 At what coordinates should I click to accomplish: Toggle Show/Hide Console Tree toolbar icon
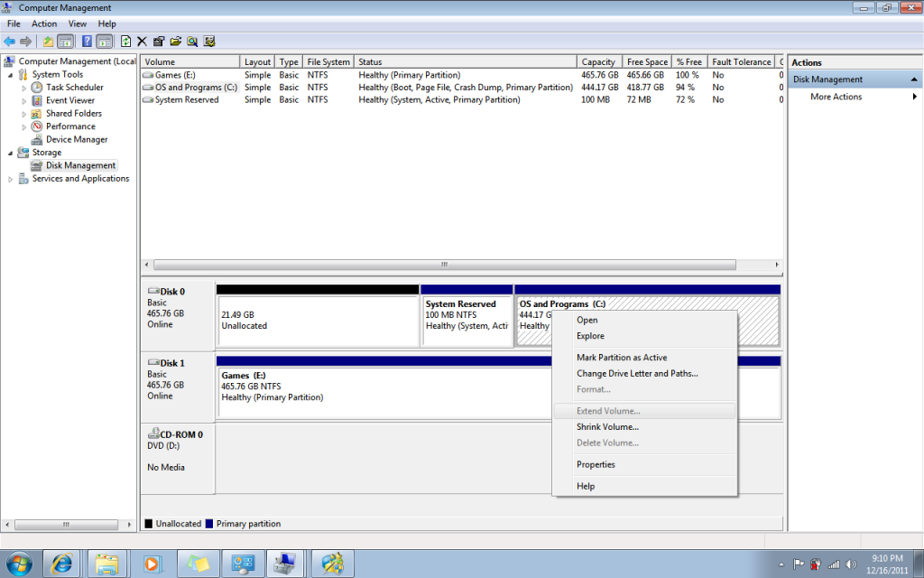click(65, 42)
